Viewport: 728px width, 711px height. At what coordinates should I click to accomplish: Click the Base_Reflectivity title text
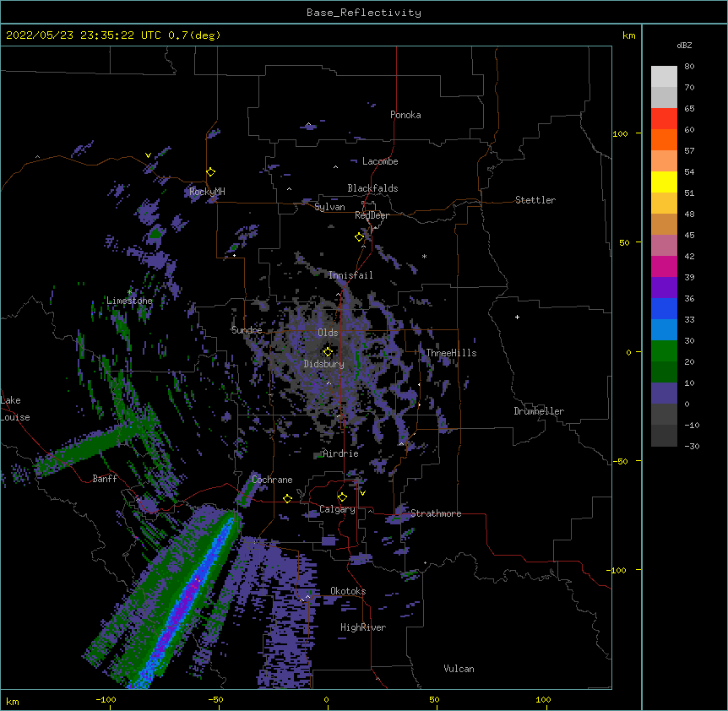click(364, 13)
